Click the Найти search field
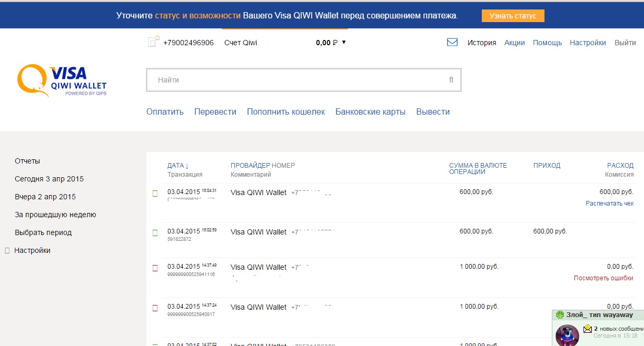Image resolution: width=644 pixels, height=346 pixels. pyautogui.click(x=304, y=80)
